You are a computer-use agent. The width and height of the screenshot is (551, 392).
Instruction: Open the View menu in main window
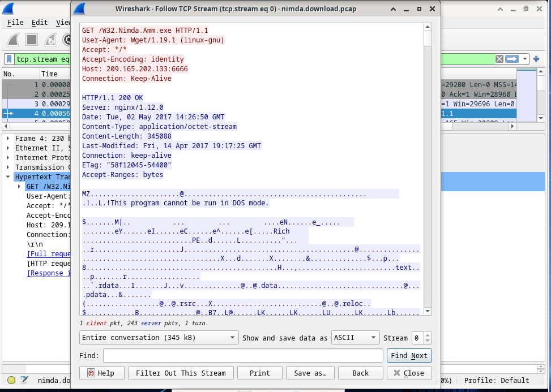click(63, 23)
